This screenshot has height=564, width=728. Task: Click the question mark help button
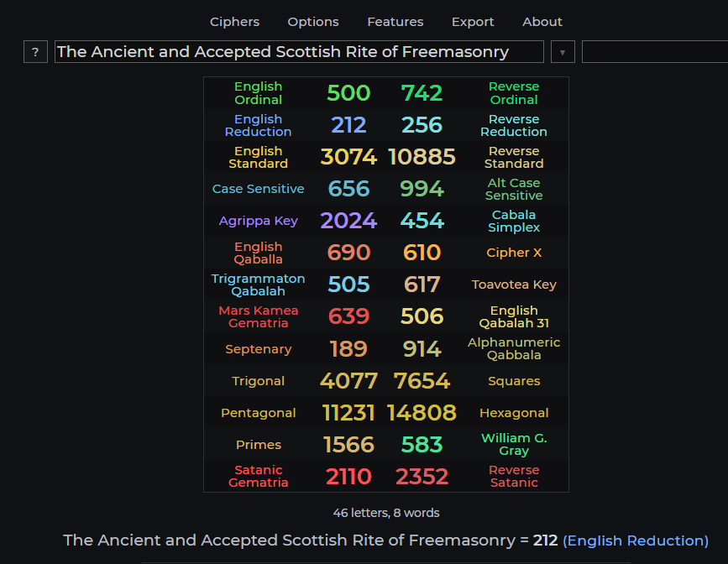(36, 51)
